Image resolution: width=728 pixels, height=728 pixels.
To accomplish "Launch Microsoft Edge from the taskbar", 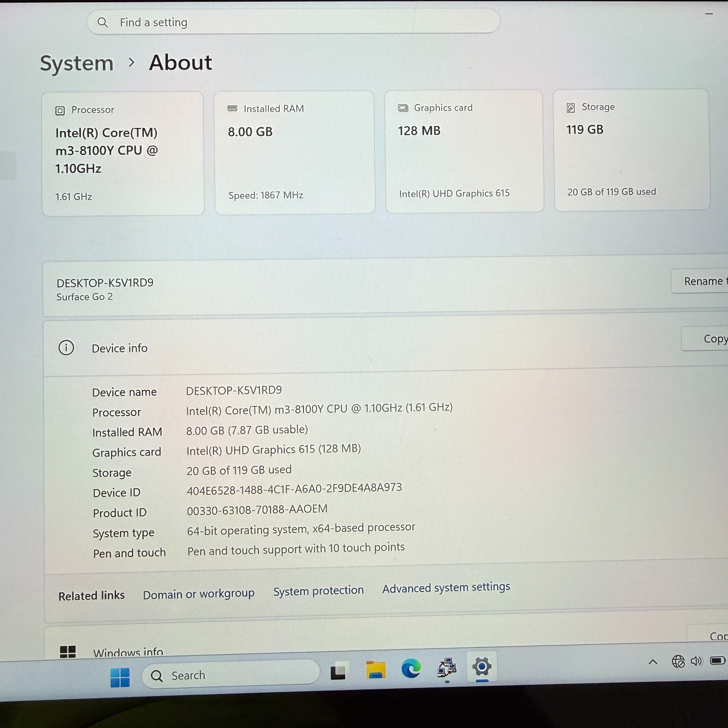I will click(411, 668).
